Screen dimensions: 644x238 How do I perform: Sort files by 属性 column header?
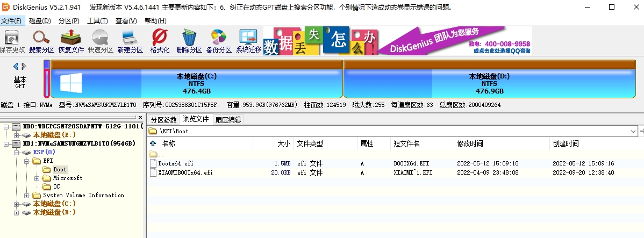[367, 143]
